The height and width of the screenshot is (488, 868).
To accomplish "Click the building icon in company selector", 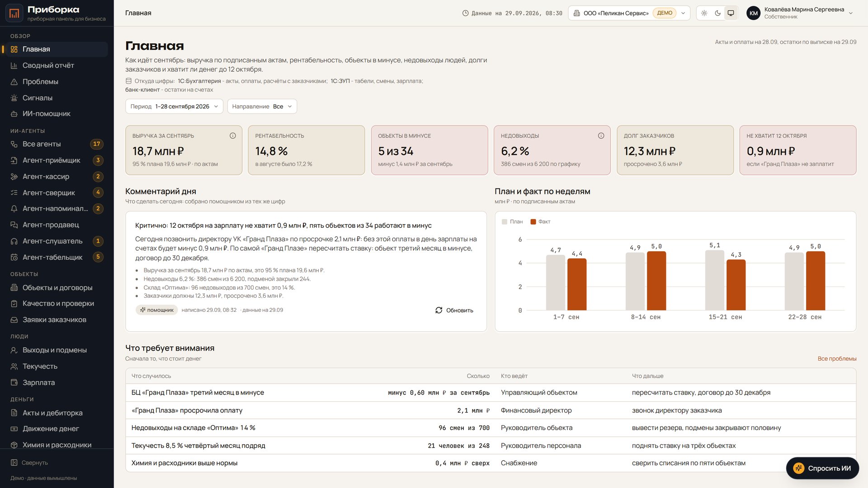I will point(577,13).
